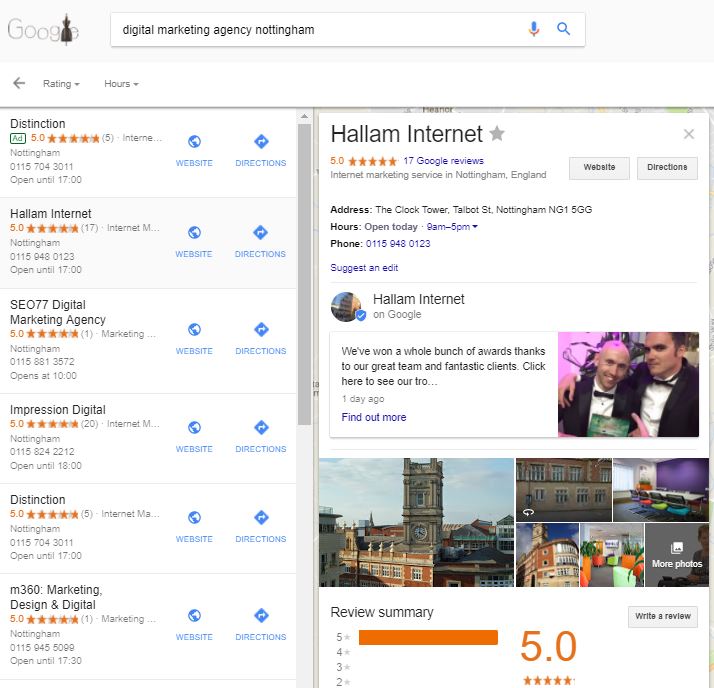The width and height of the screenshot is (714, 688).
Task: Click DIRECTIONS label for m360 listing
Action: coord(261,637)
